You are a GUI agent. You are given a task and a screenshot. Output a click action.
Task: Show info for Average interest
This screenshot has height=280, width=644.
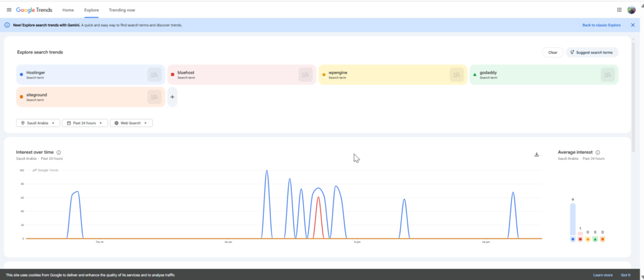click(597, 152)
